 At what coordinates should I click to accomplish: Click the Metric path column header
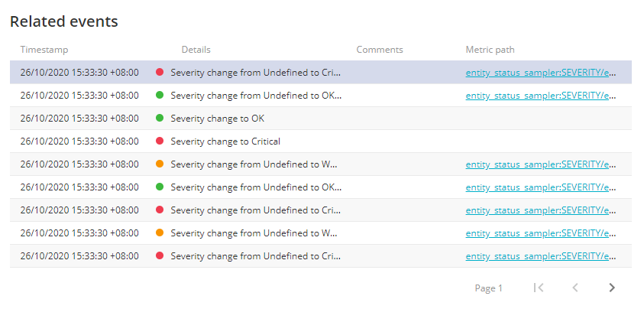pyautogui.click(x=490, y=50)
